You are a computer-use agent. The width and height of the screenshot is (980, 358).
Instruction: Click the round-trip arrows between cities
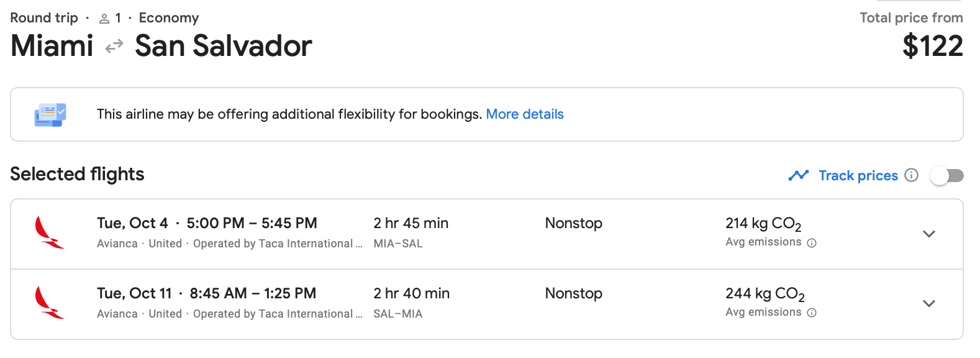114,47
